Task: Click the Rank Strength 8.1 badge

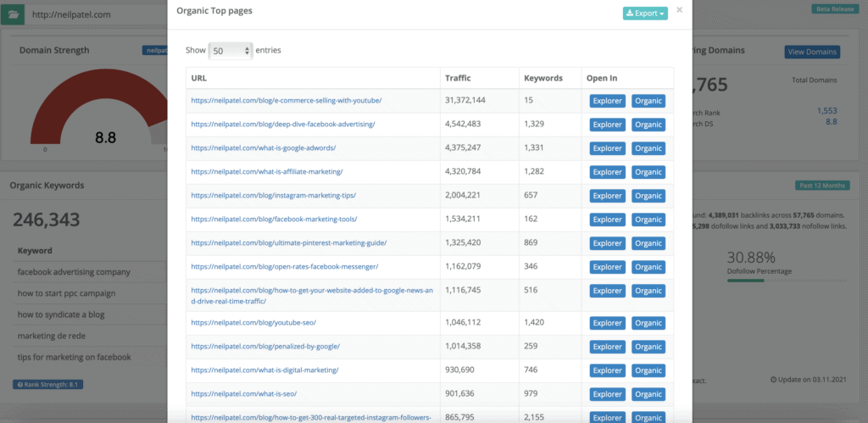Action: click(x=47, y=384)
